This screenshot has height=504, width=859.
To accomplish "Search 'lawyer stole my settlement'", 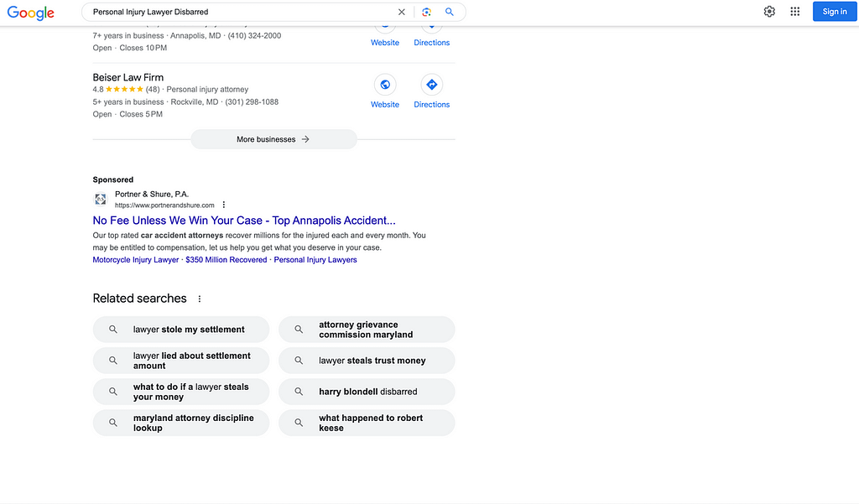I will tap(181, 330).
